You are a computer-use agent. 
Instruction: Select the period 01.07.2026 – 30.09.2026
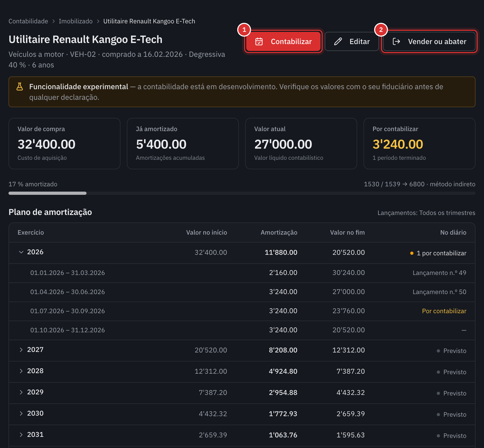tap(67, 311)
